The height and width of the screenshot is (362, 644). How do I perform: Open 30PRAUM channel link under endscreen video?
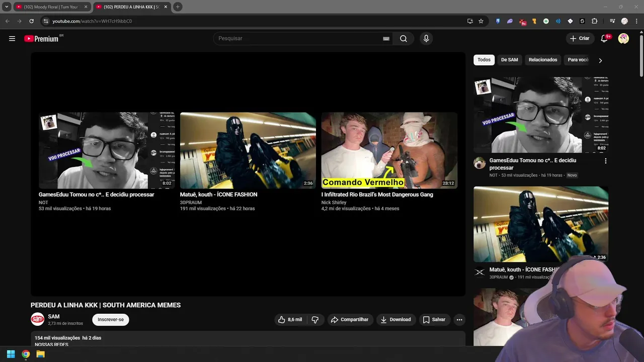click(191, 203)
